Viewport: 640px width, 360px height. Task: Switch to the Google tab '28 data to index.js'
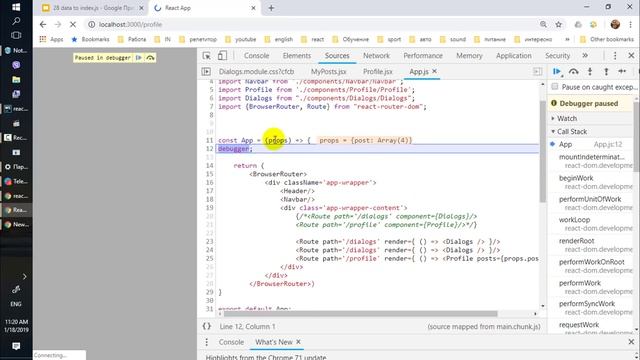point(93,8)
